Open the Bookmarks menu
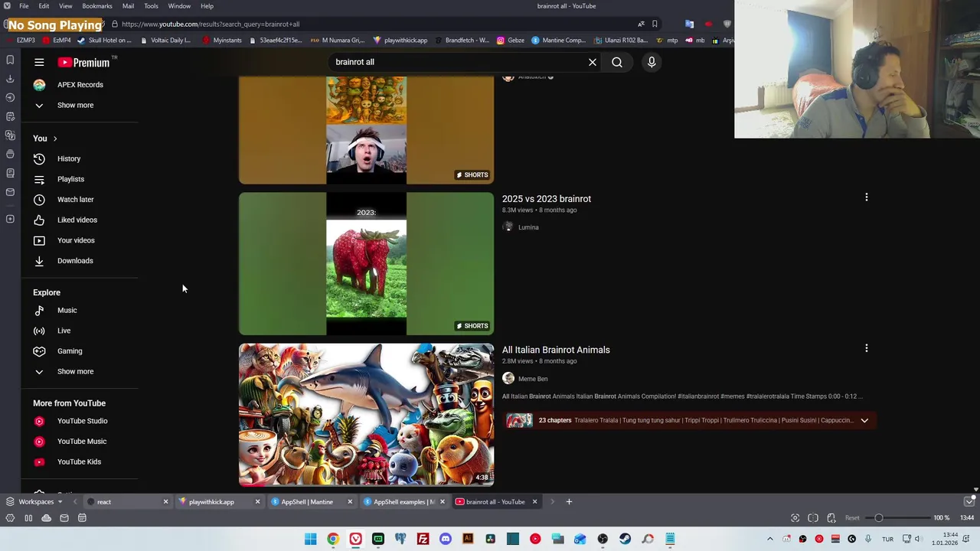The height and width of the screenshot is (551, 980). (97, 6)
